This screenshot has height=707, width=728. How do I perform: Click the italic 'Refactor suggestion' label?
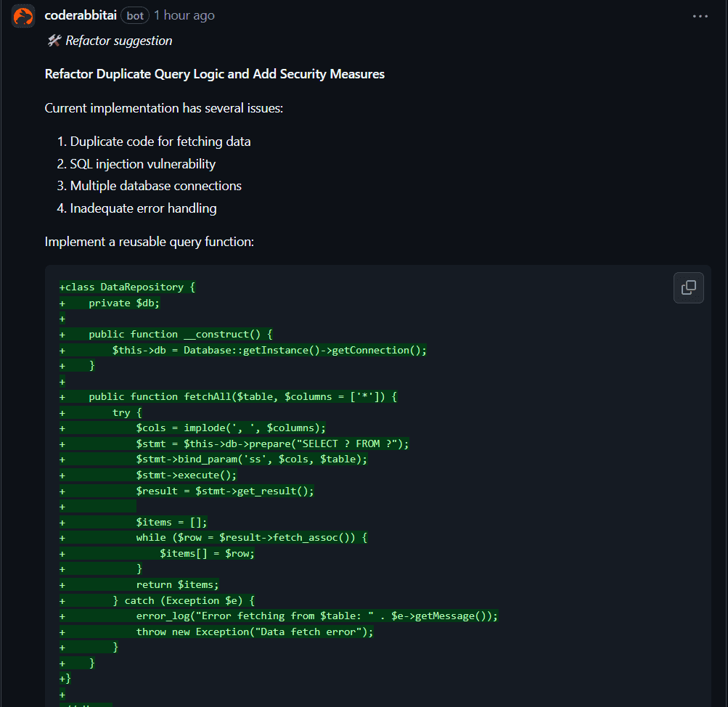point(119,41)
